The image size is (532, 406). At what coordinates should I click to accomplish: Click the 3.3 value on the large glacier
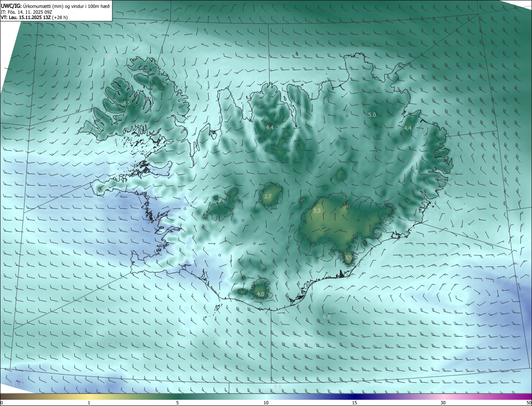[x=317, y=211]
